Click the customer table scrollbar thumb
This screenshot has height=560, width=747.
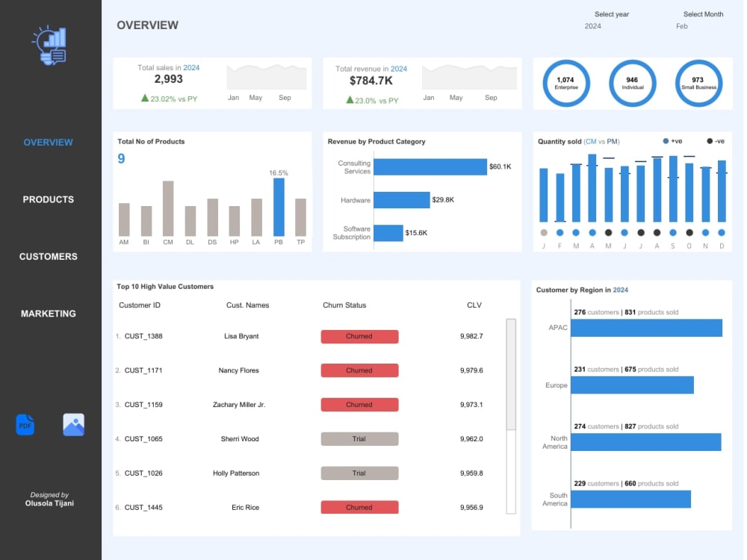[511, 375]
